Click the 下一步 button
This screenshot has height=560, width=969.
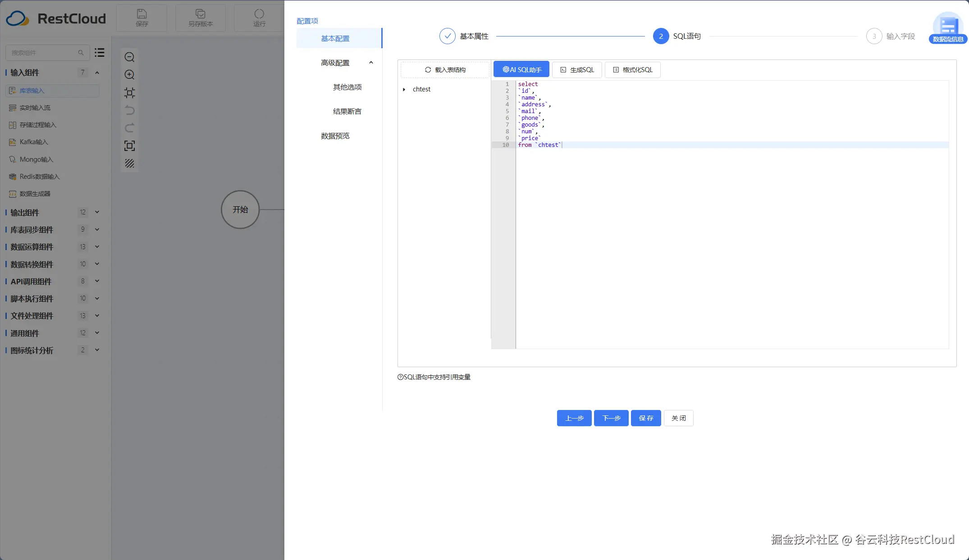coord(611,418)
